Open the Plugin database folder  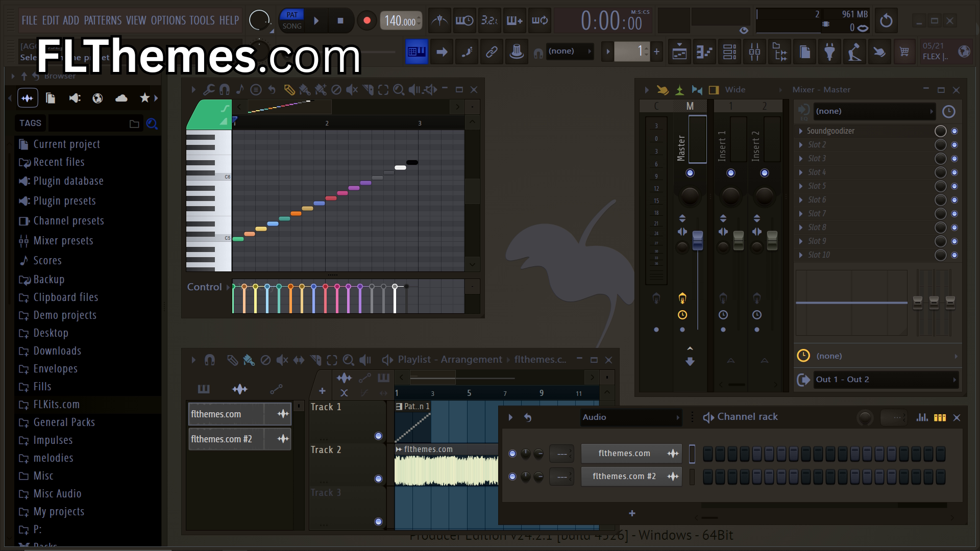(68, 181)
